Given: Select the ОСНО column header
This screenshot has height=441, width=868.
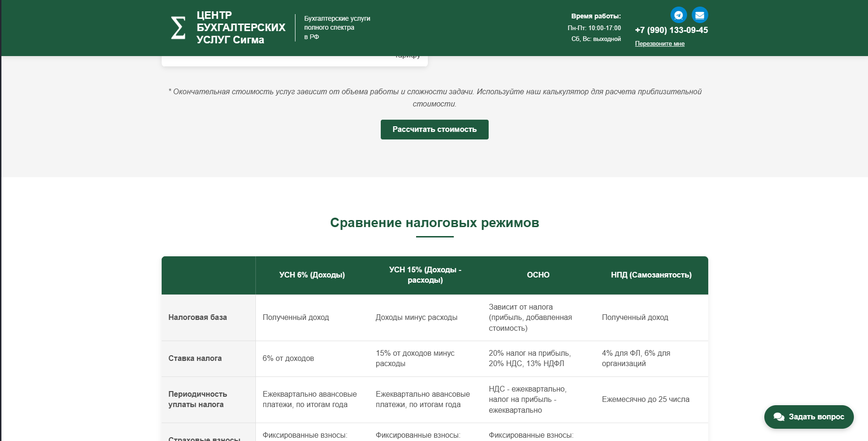Looking at the screenshot, I should 538,275.
